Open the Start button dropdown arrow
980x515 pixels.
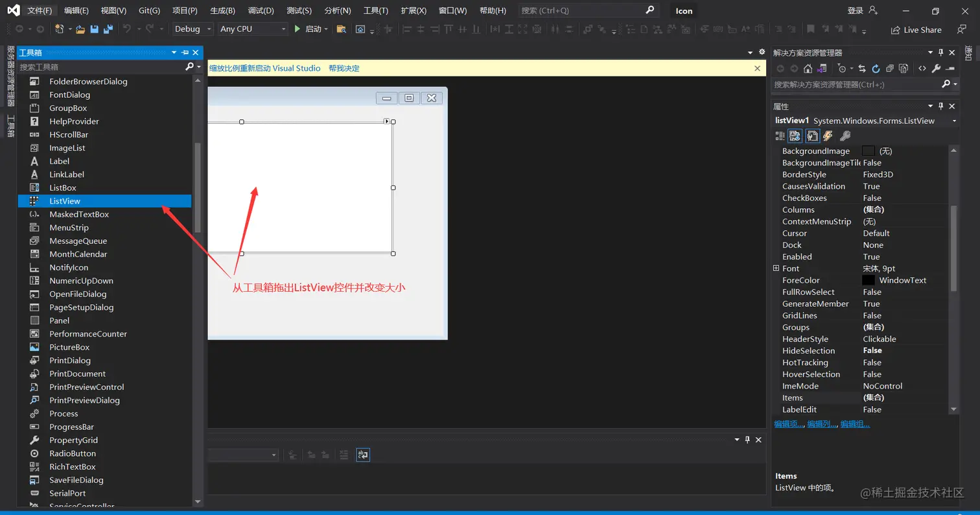tap(326, 29)
